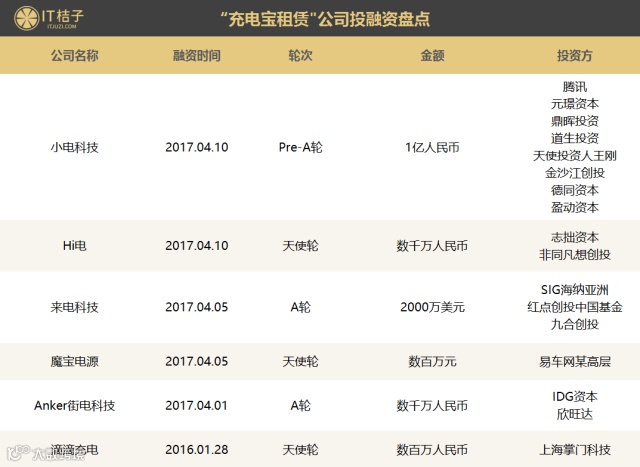This screenshot has height=467, width=640.
Task: Click the investor 非同凡想创投
Action: point(575,255)
